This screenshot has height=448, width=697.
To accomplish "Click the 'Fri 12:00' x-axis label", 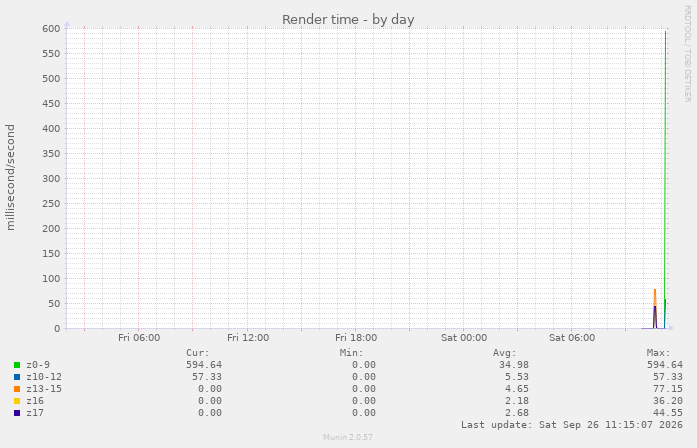I will click(x=248, y=338).
